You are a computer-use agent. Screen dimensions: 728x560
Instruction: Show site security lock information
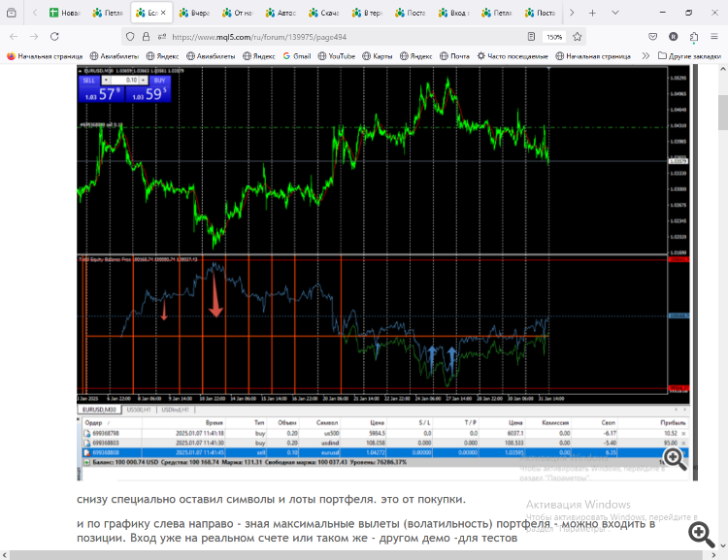click(146, 37)
